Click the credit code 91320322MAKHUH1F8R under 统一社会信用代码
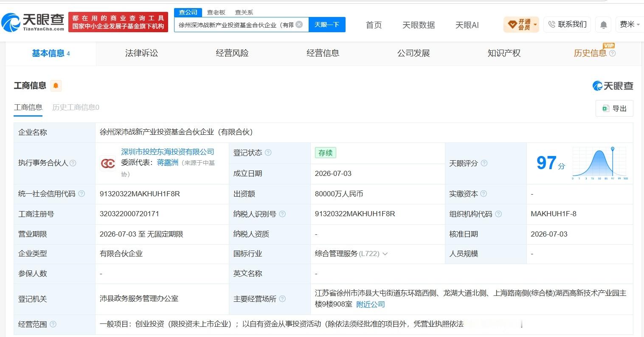The image size is (644, 337). click(140, 194)
